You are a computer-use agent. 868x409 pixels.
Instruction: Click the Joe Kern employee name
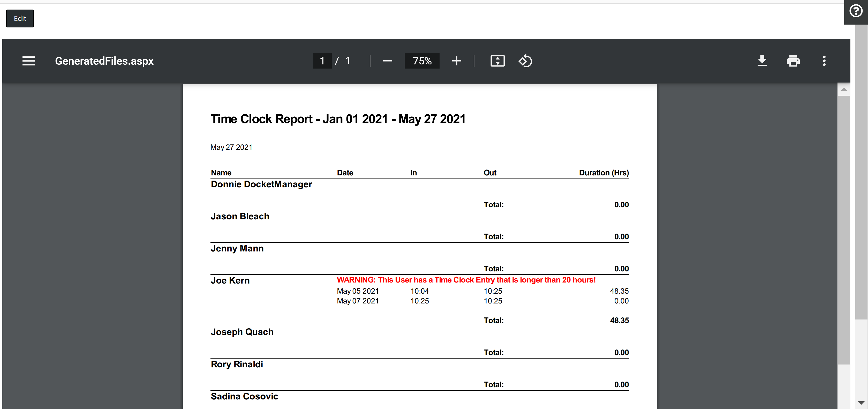pyautogui.click(x=230, y=280)
